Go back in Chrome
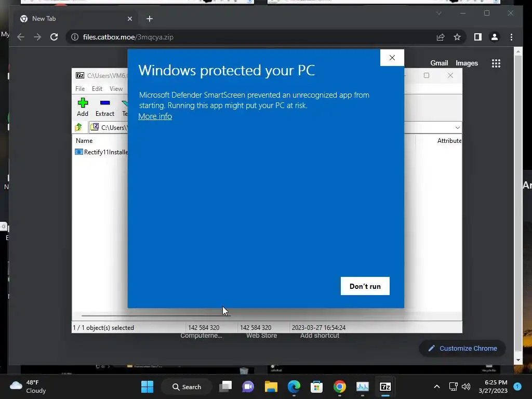The height and width of the screenshot is (399, 532). click(x=21, y=37)
